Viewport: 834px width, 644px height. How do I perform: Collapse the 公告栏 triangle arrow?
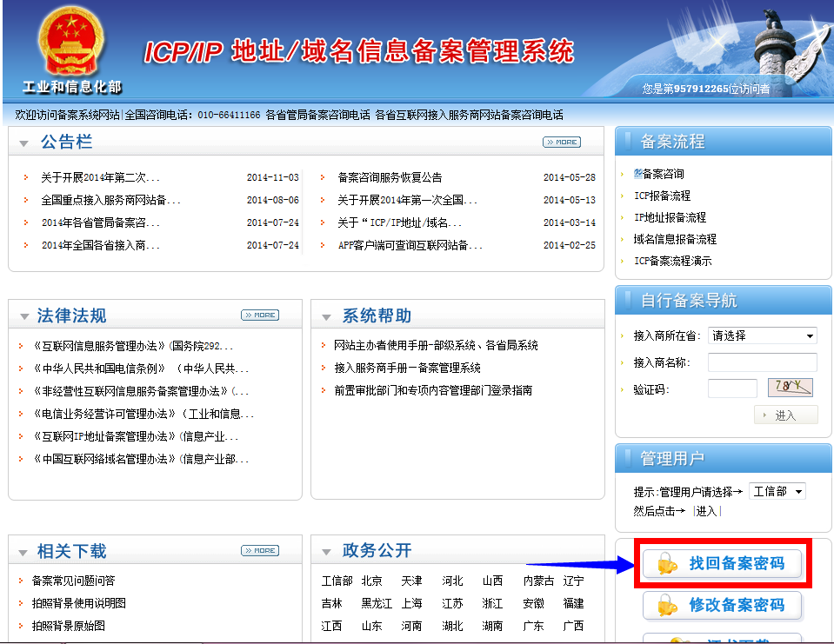tap(23, 143)
